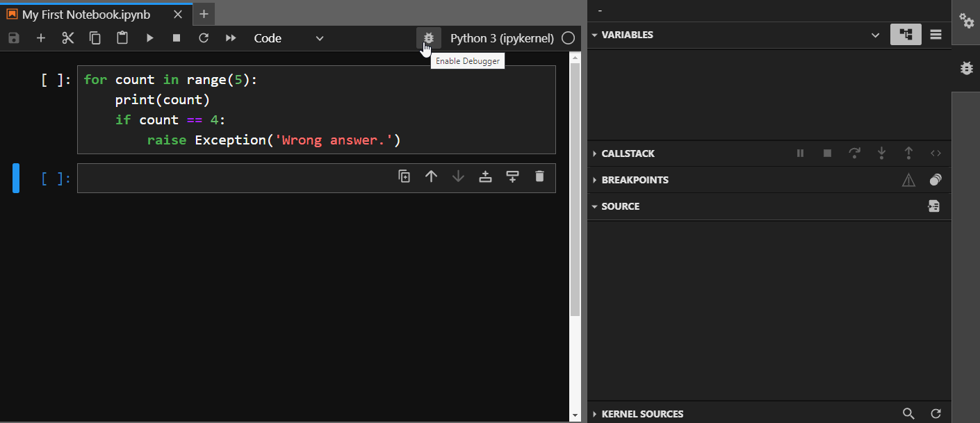The height and width of the screenshot is (423, 980).
Task: Filter kernel sources with the magnifier icon
Action: [x=908, y=414]
